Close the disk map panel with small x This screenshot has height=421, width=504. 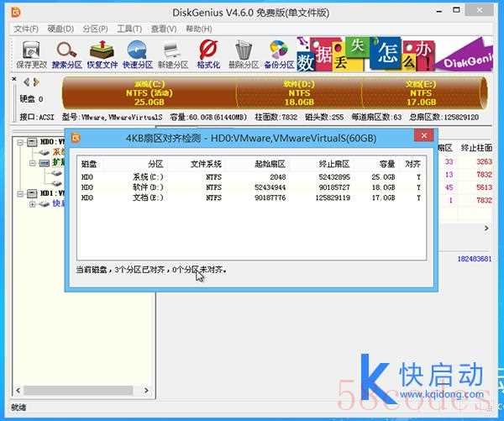(x=14, y=79)
